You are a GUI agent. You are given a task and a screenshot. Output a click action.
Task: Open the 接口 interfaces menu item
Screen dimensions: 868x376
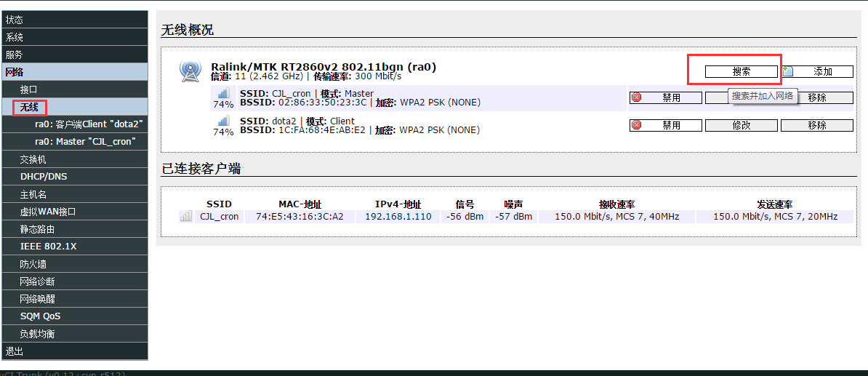pos(29,89)
